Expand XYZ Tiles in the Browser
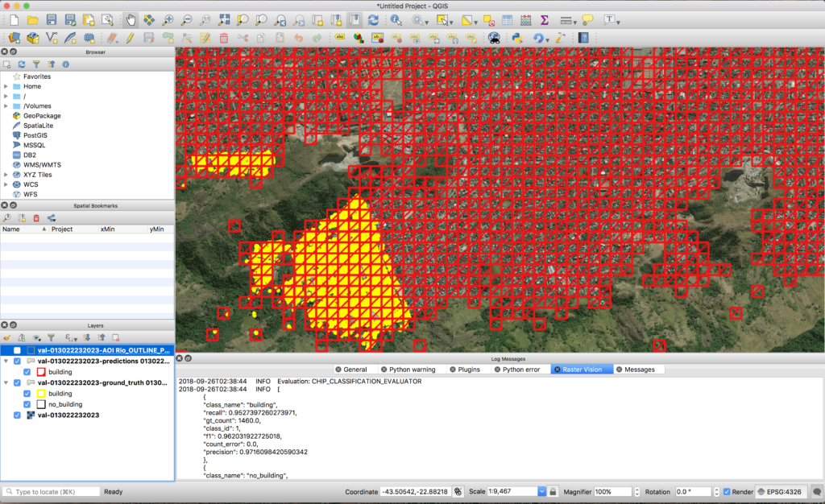Viewport: 825px width, 504px height. pyautogui.click(x=6, y=174)
